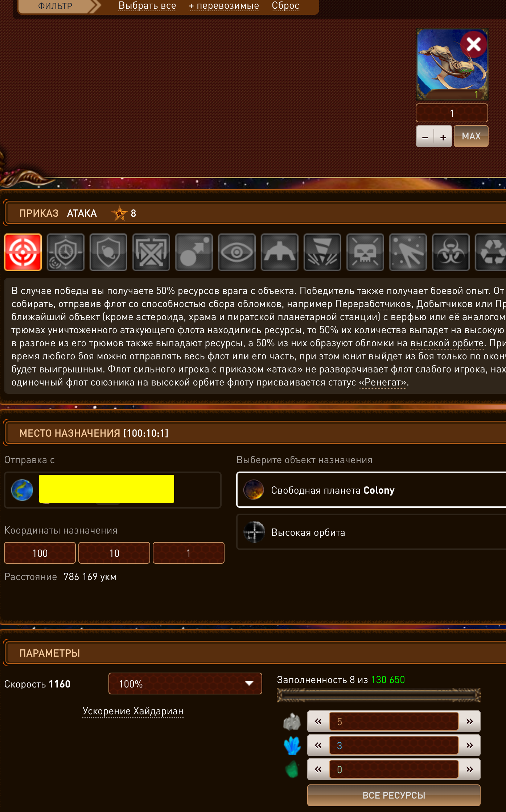Click Выбрать все in the filter bar
Viewport: 506px width, 812px height.
147,6
